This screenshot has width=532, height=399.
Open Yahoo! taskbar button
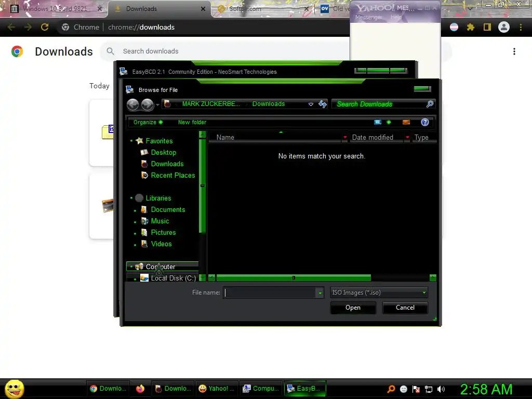point(216,389)
